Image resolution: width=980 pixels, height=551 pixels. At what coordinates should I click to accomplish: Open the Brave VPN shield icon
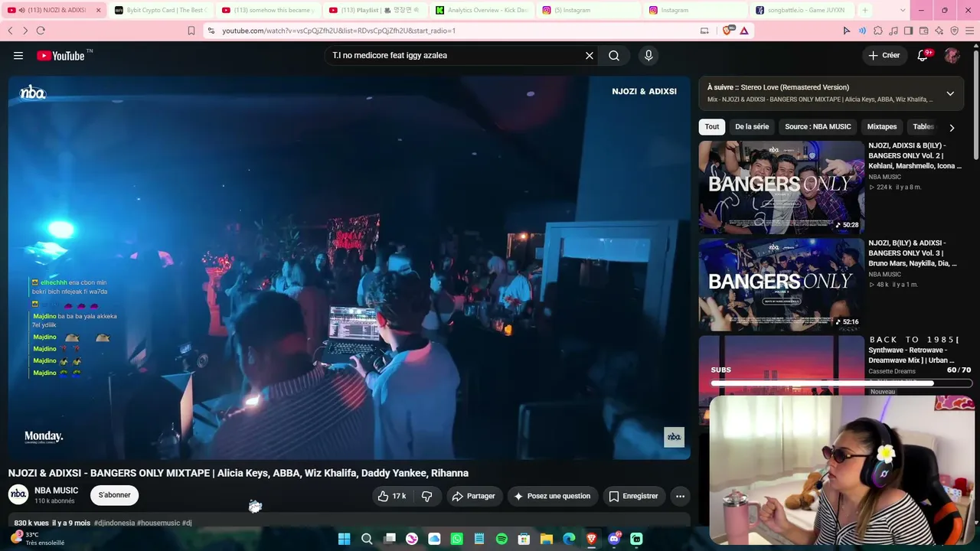[x=954, y=31]
